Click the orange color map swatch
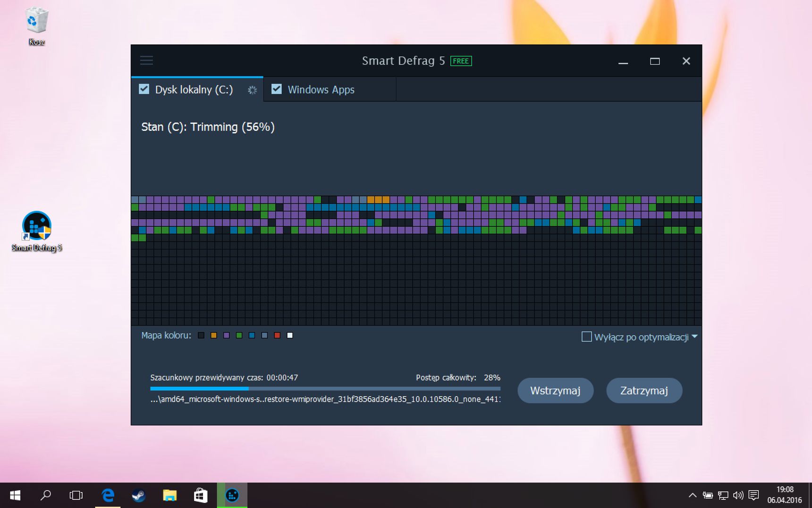The height and width of the screenshot is (508, 812). [214, 336]
